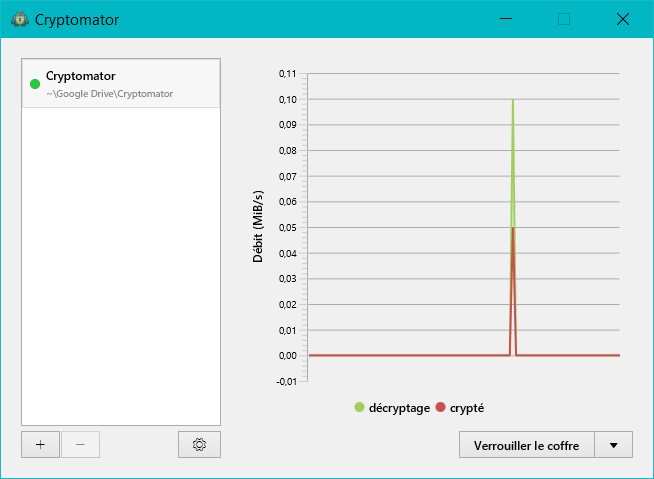Click the 0,10 y-axis value
Viewport: 654px width, 479px height.
[x=288, y=99]
